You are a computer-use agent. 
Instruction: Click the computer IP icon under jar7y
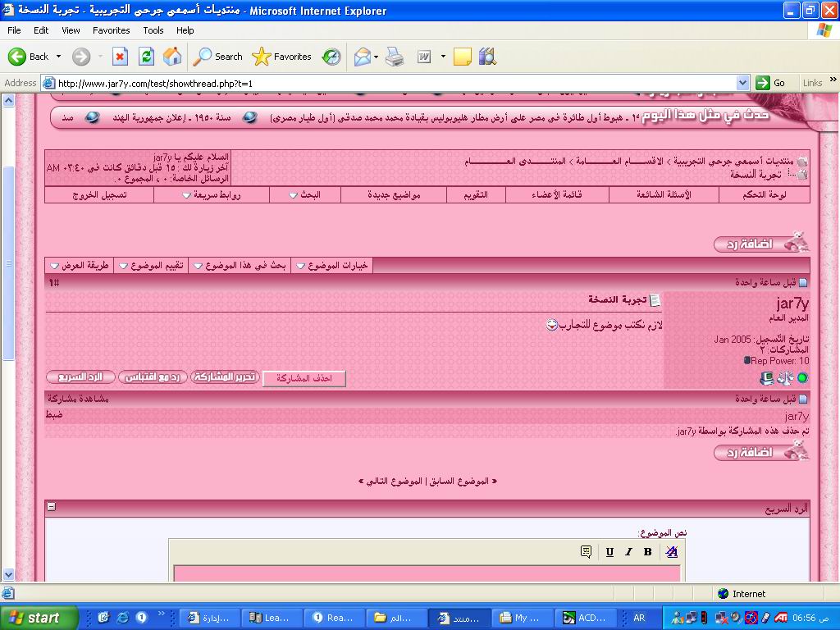point(767,377)
